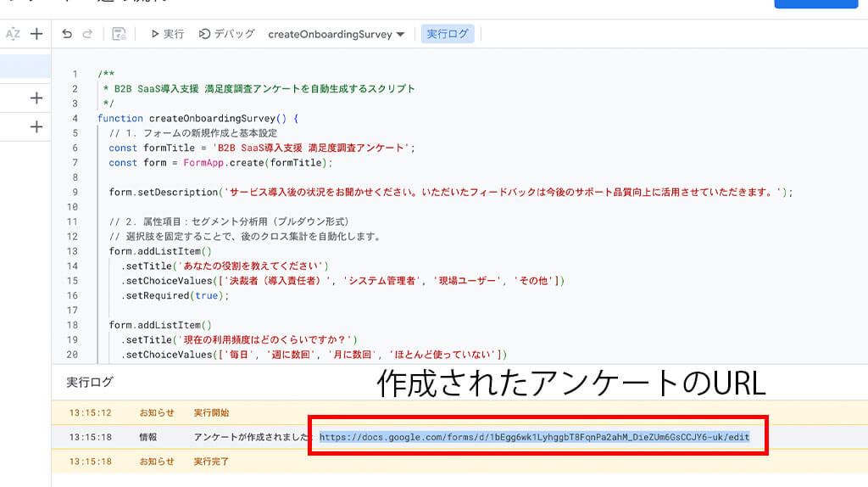The width and height of the screenshot is (868, 487).
Task: Click comment line '2. 属性項目：セグメント分析用'
Action: (x=230, y=221)
